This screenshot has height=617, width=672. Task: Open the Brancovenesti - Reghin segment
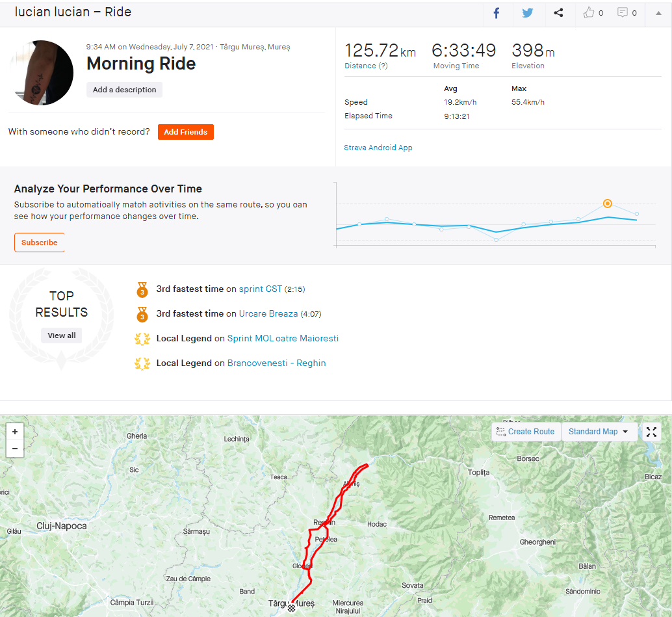click(x=276, y=363)
